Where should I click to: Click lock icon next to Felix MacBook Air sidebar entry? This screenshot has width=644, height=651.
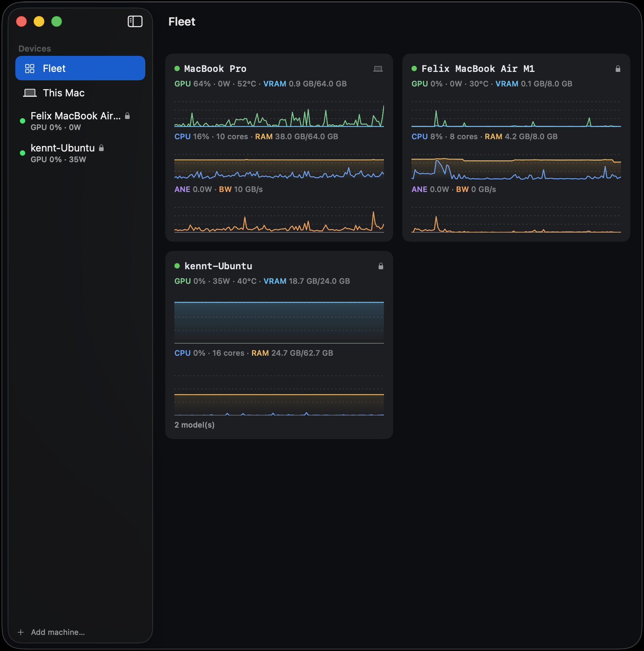pos(127,116)
